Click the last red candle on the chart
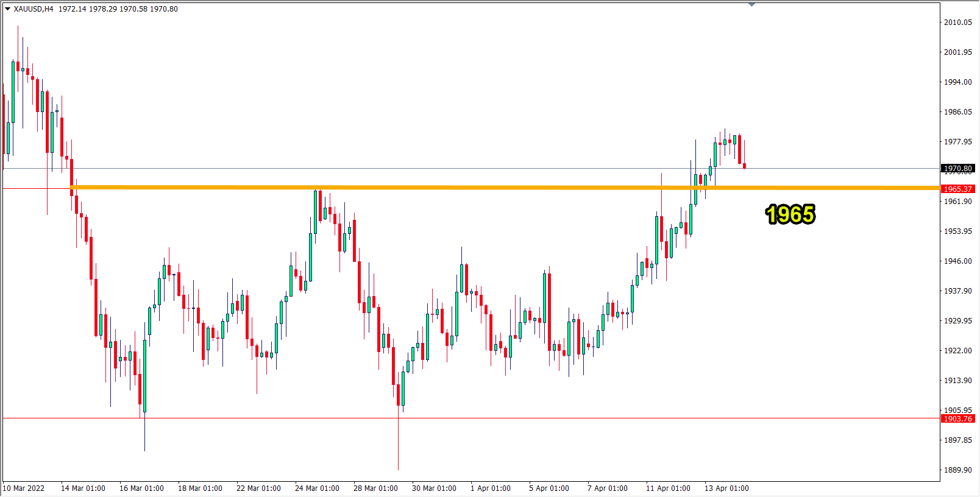Image resolution: width=980 pixels, height=497 pixels. [744, 166]
